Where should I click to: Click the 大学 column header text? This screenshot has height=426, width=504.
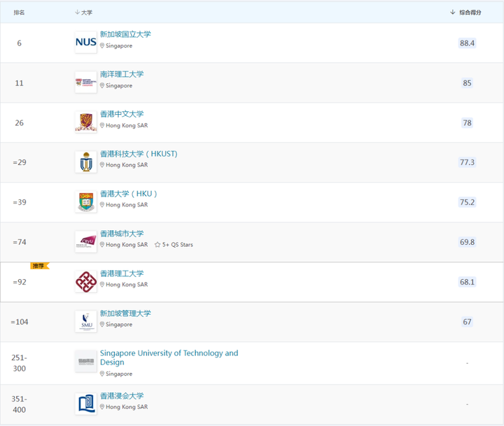click(87, 12)
